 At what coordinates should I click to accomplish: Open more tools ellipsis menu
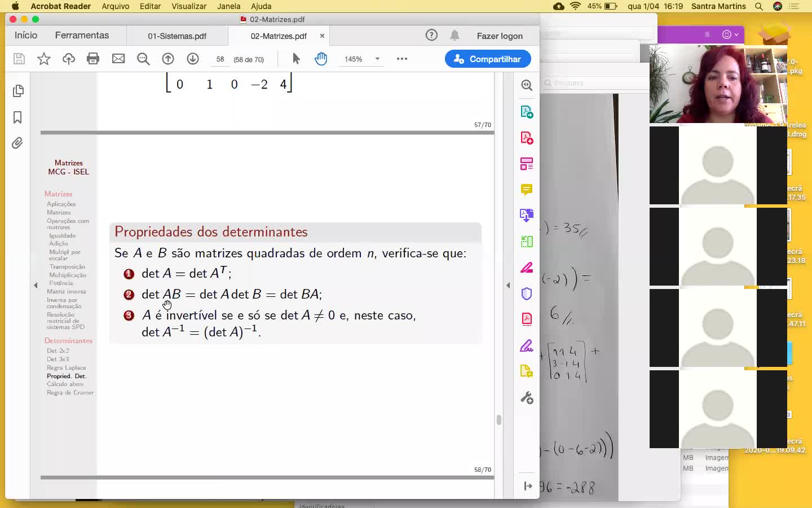click(x=402, y=59)
